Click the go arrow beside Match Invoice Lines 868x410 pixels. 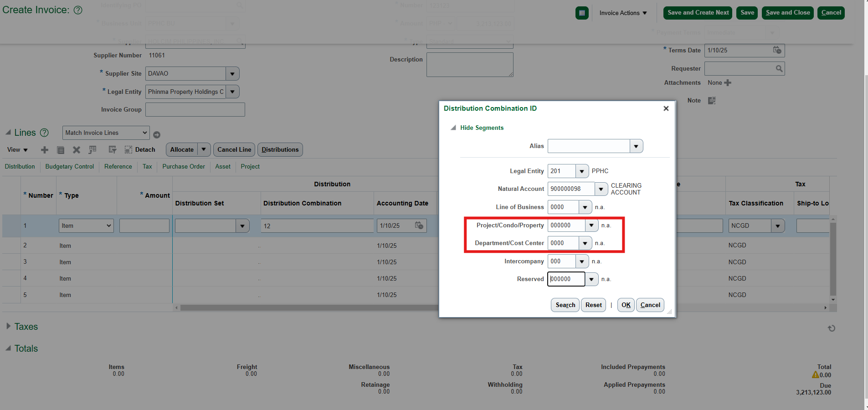157,135
